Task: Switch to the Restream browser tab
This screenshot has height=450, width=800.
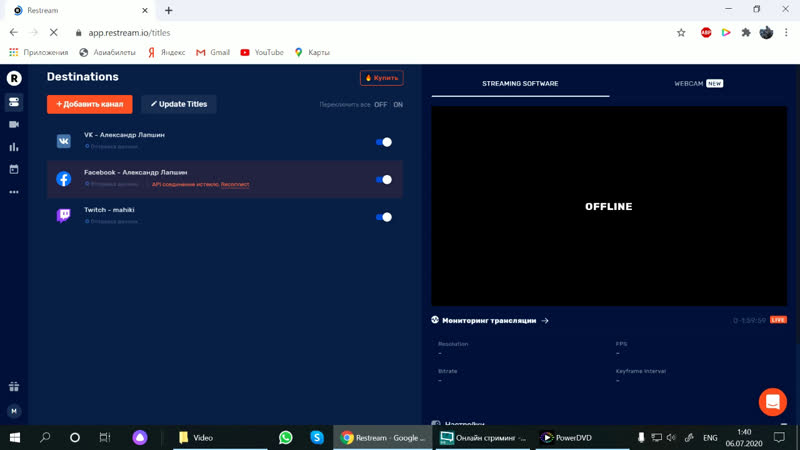Action: (82, 10)
